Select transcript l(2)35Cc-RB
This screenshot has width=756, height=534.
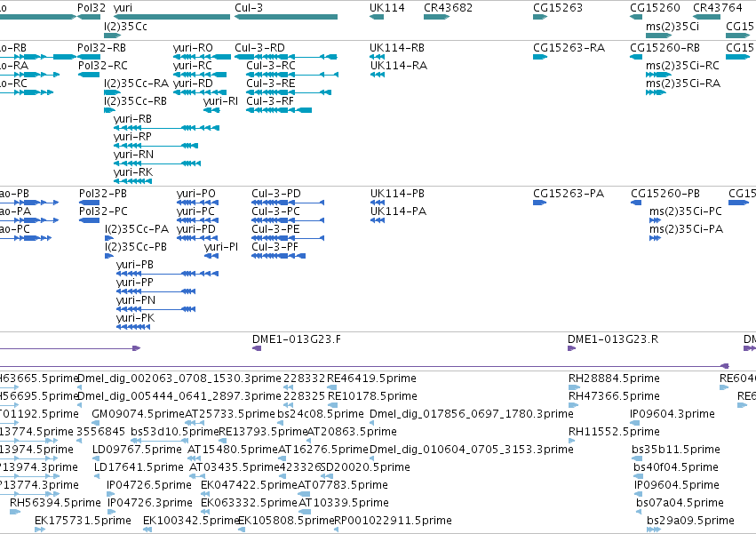point(109,110)
